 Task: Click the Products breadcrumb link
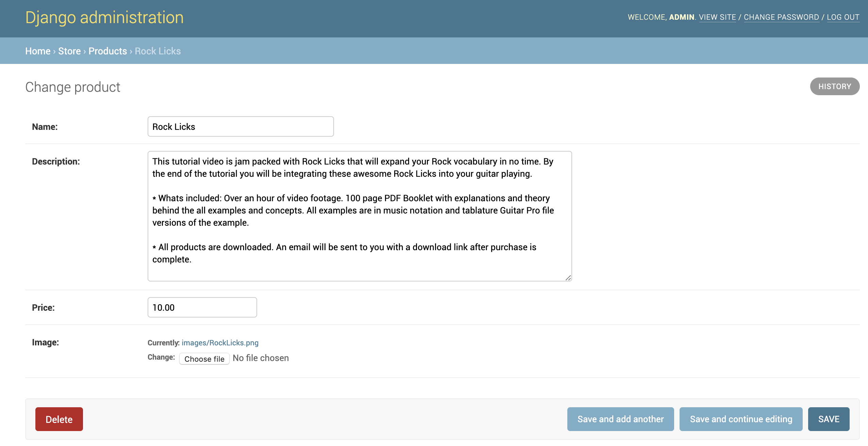click(107, 51)
